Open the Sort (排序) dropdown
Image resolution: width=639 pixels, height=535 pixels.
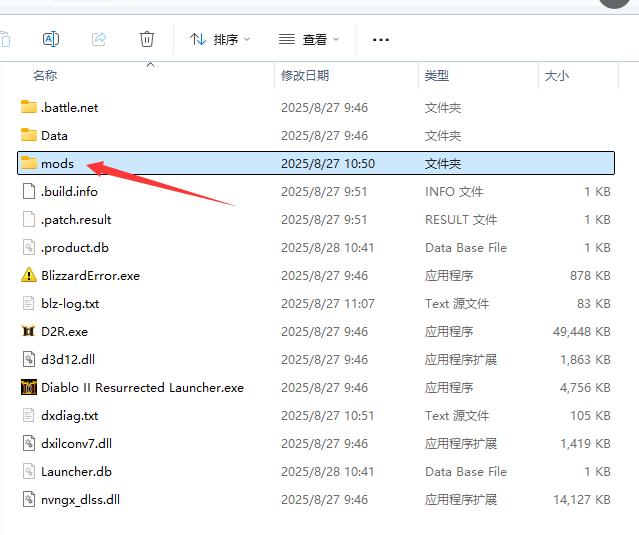click(x=220, y=40)
